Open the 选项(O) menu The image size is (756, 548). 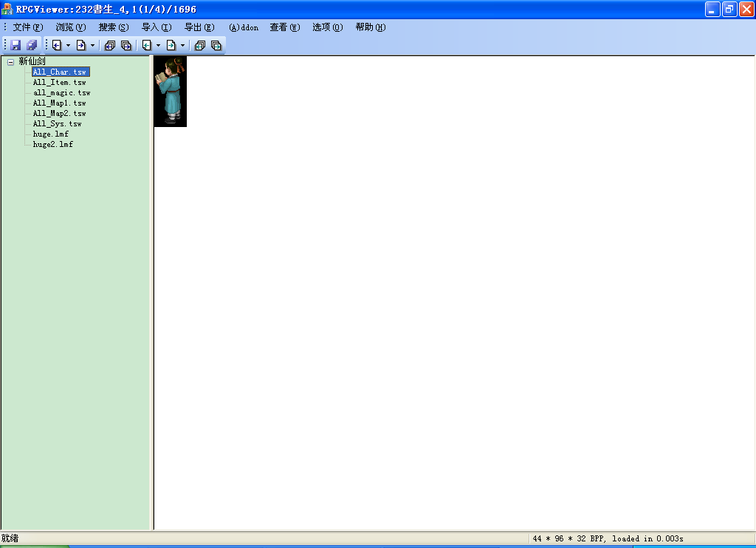(328, 27)
